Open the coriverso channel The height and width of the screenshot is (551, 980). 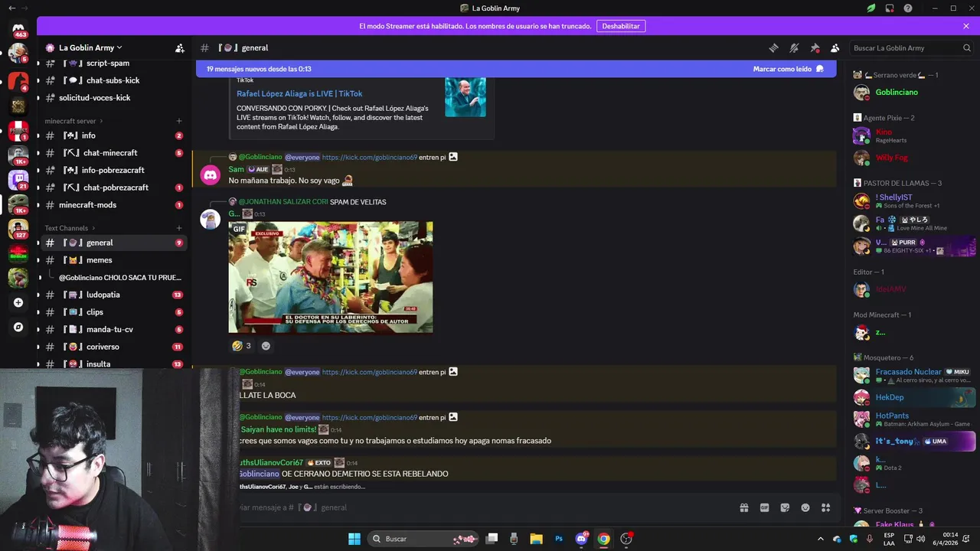[x=113, y=347]
